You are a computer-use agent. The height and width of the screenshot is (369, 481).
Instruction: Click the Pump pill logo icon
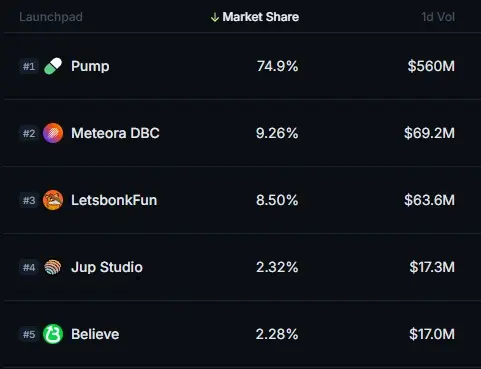[53, 66]
